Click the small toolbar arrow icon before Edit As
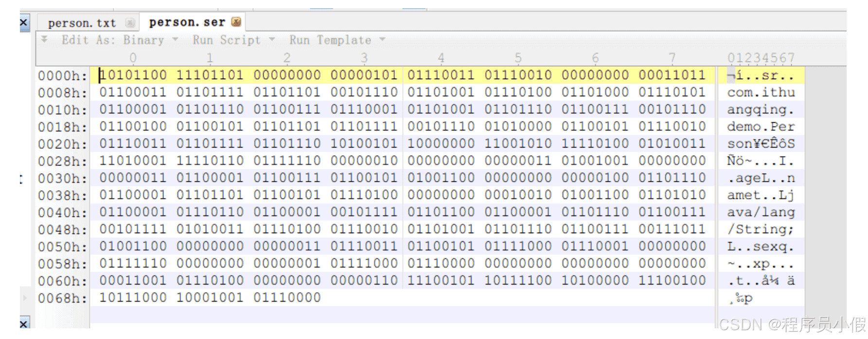Image resolution: width=868 pixels, height=339 pixels. [x=44, y=39]
